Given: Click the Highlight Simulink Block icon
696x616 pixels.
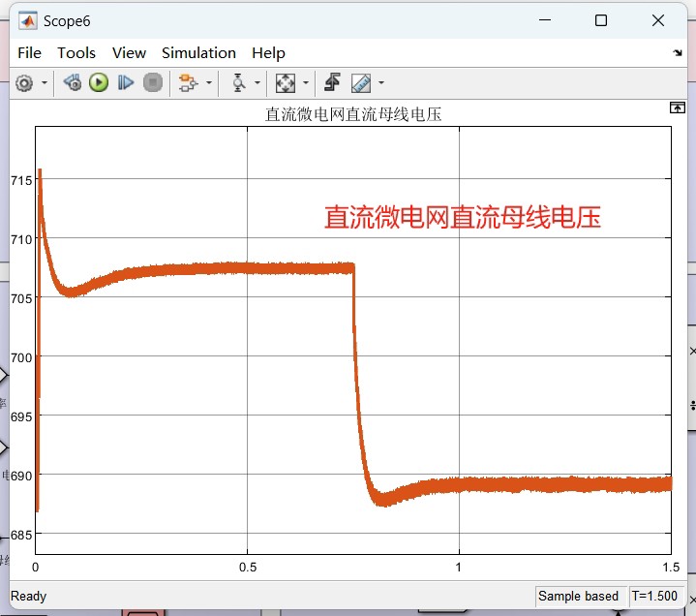Looking at the screenshot, I should 188,83.
